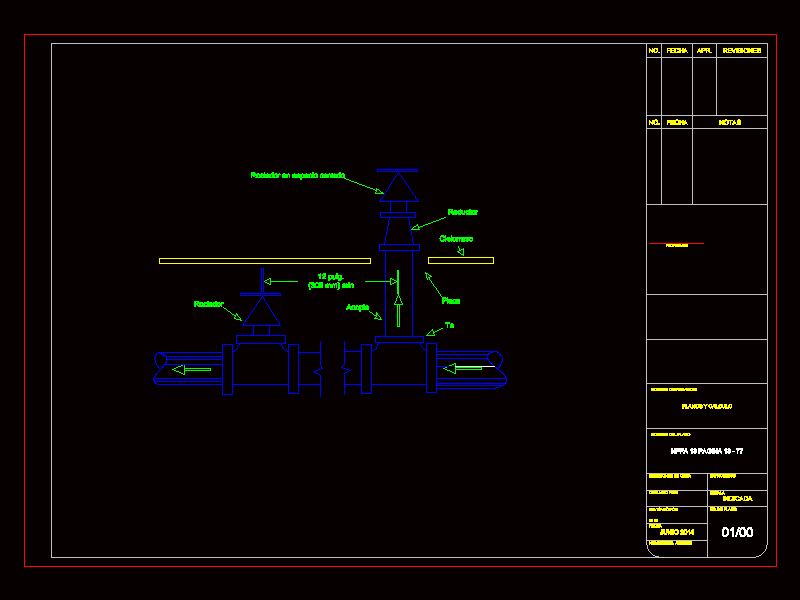800x600 pixels.
Task: Click the 'Cielorraso' label above the ceiling
Action: (456, 239)
